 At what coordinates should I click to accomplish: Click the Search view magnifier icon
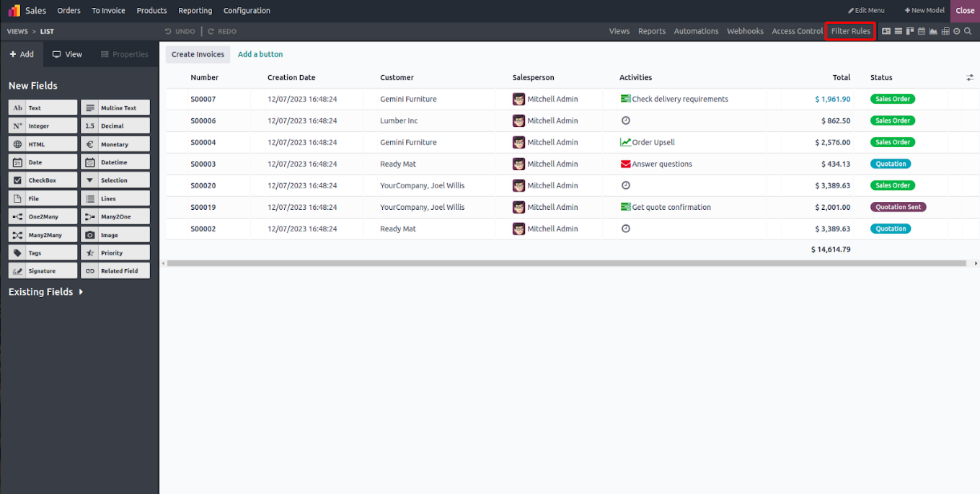968,31
